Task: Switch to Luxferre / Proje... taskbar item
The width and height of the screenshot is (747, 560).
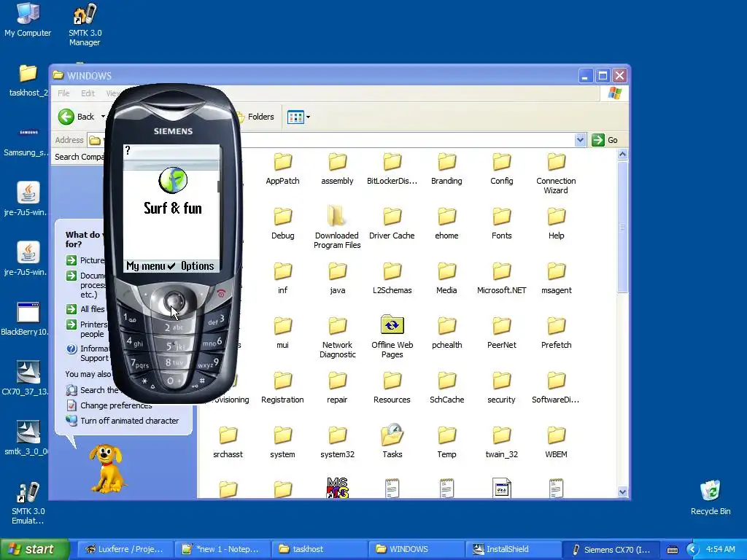Action: point(125,549)
